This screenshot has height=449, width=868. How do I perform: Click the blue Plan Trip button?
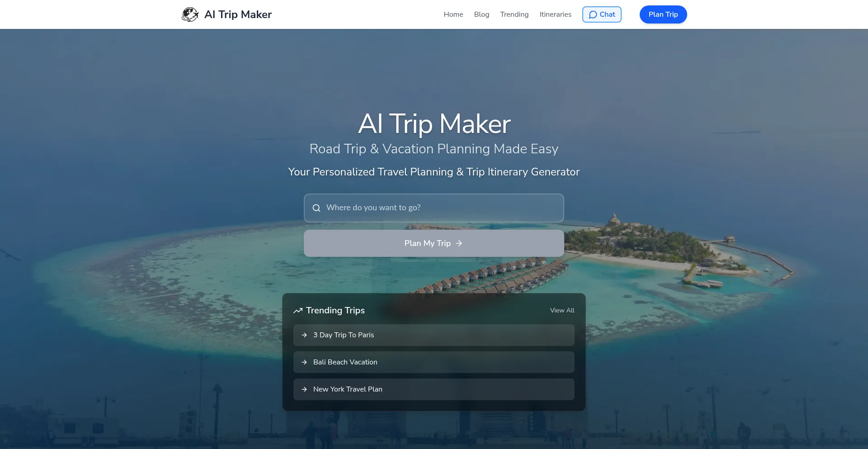click(663, 14)
